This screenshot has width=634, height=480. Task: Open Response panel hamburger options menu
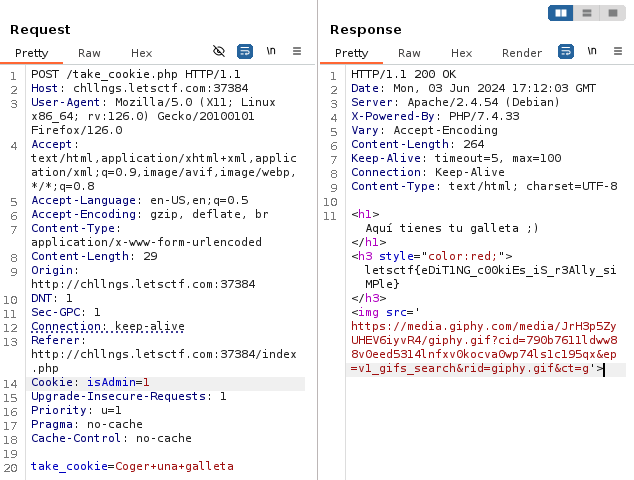coord(618,51)
